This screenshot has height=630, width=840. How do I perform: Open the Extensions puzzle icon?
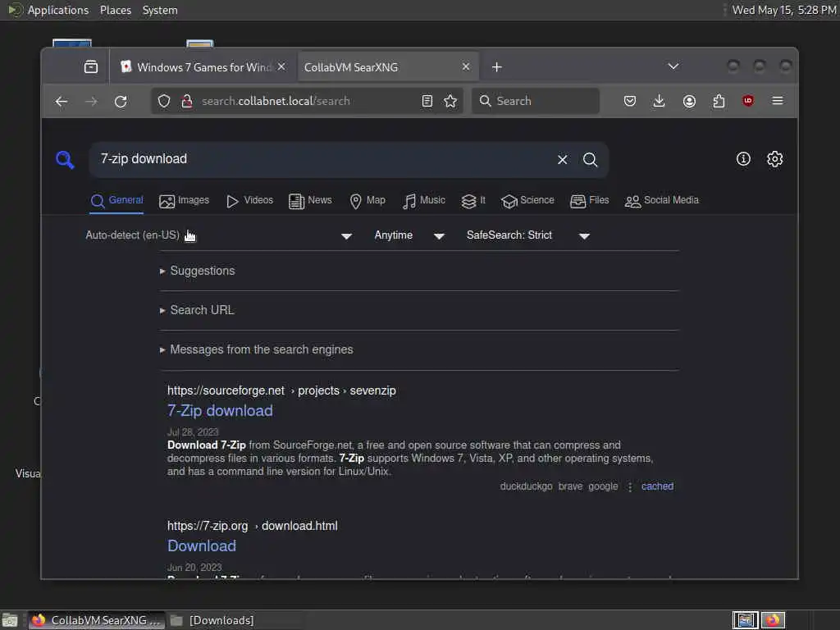pos(719,101)
